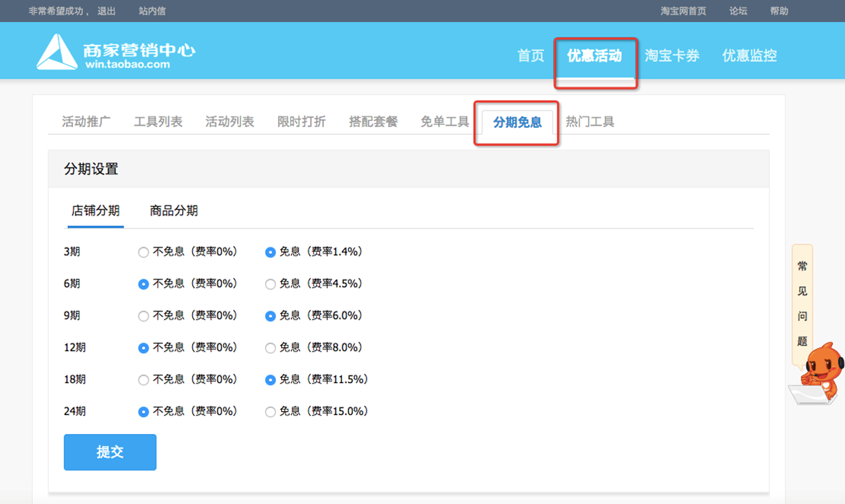The height and width of the screenshot is (504, 845).
Task: Open the 站内信 messages link
Action: [x=152, y=11]
